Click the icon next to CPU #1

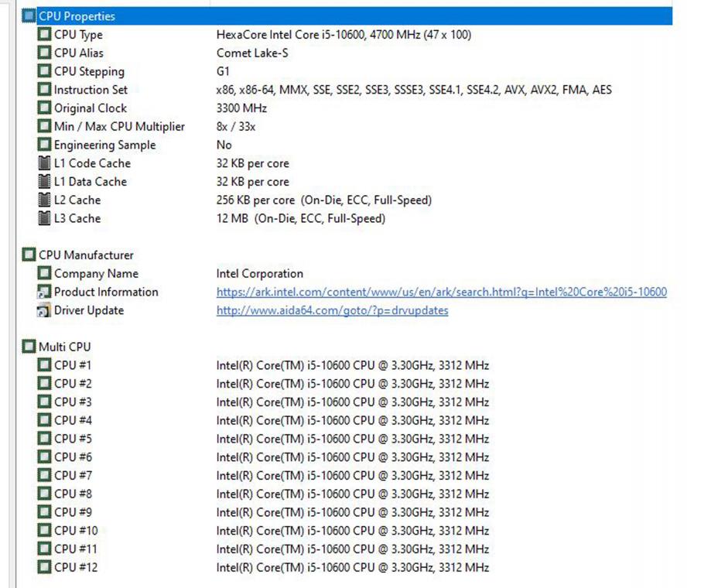click(x=45, y=365)
